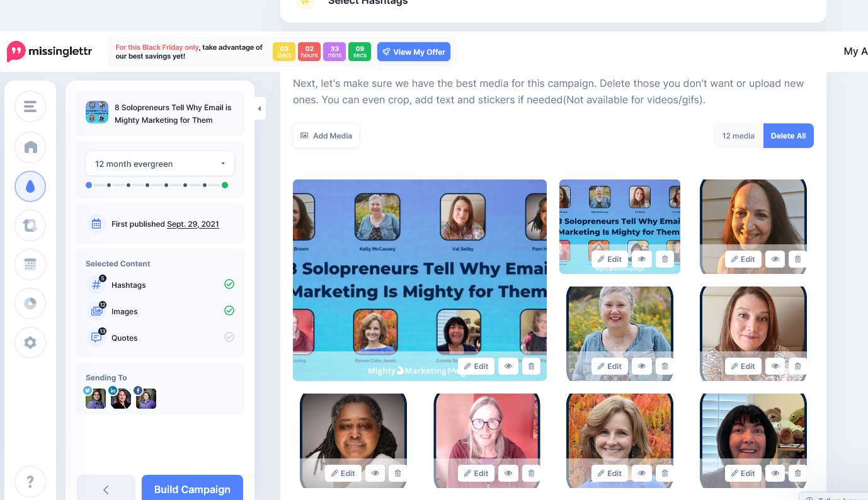Image resolution: width=868 pixels, height=500 pixels.
Task: Preview the woman with glasses photo
Action: pyautogui.click(x=508, y=474)
